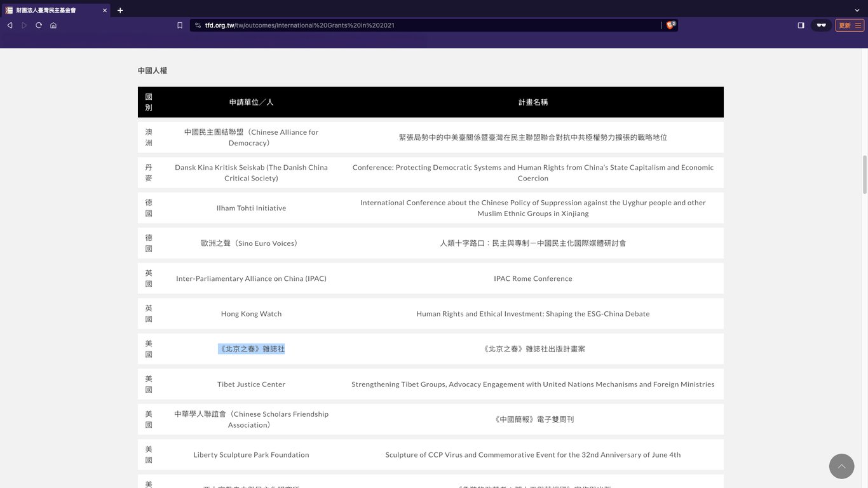Toggle the browser sidebar panel icon
Image resolution: width=868 pixels, height=488 pixels.
pyautogui.click(x=801, y=25)
